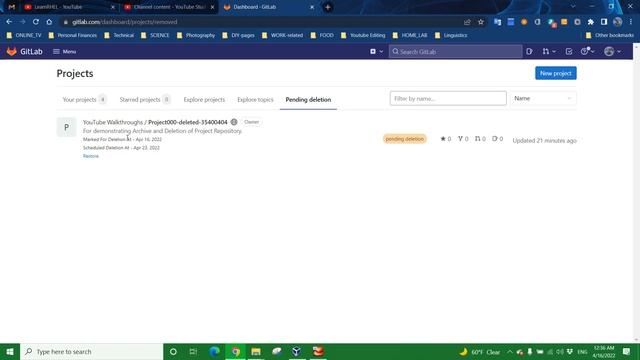Expand the Help dropdown

pyautogui.click(x=587, y=51)
